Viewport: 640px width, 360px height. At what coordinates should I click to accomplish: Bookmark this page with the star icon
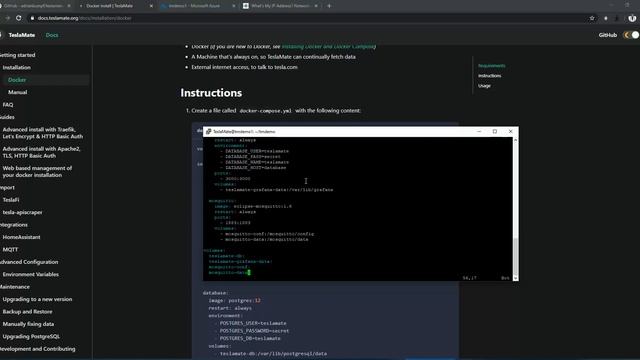point(592,18)
